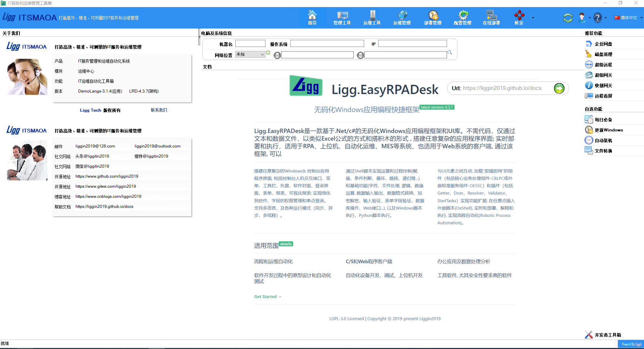Expand the user account dropdown arrow
Image resolution: width=644 pixels, height=349 pixels.
pos(590,18)
